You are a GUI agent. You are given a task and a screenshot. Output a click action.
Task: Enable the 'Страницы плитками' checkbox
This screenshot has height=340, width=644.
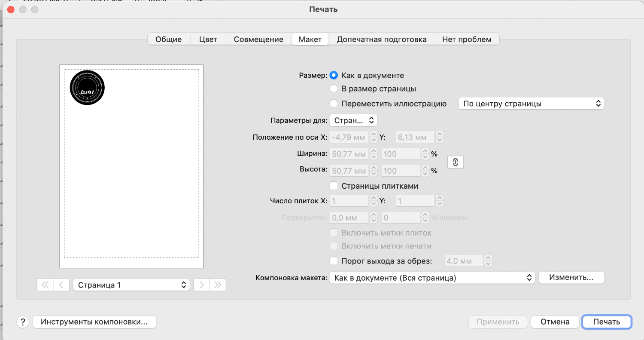click(334, 186)
